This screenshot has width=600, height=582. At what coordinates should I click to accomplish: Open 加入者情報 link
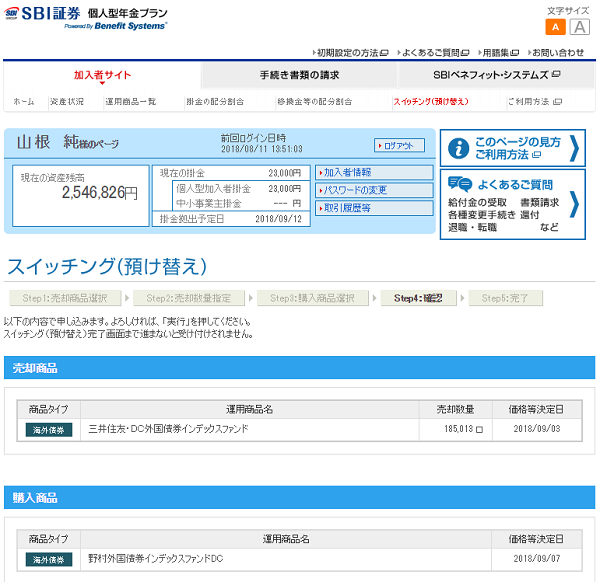(374, 173)
